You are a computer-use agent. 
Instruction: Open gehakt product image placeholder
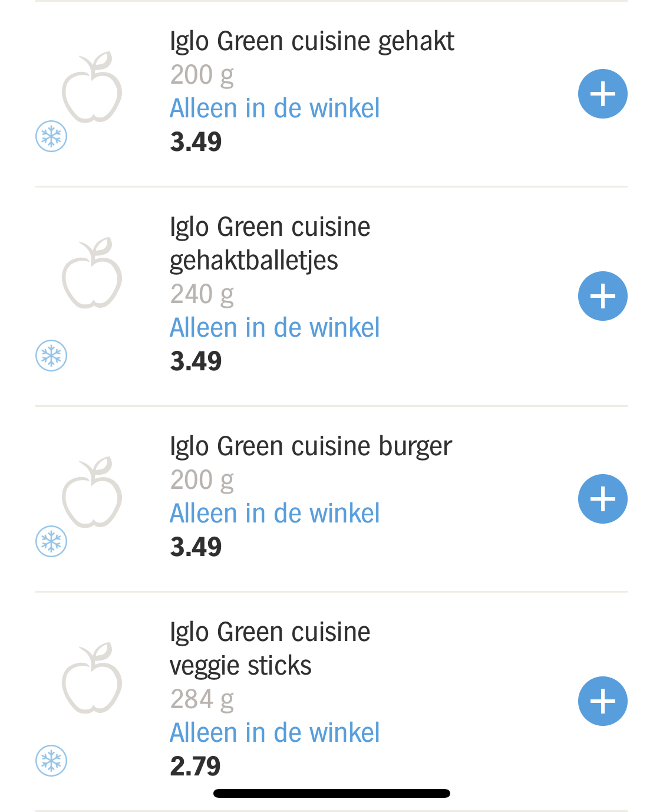pos(92,87)
